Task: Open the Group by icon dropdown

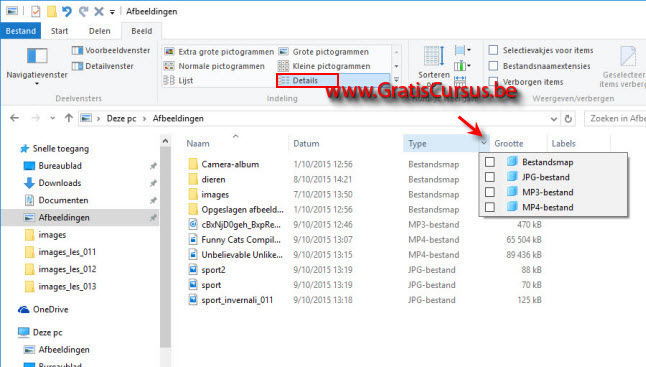Action: [462, 50]
